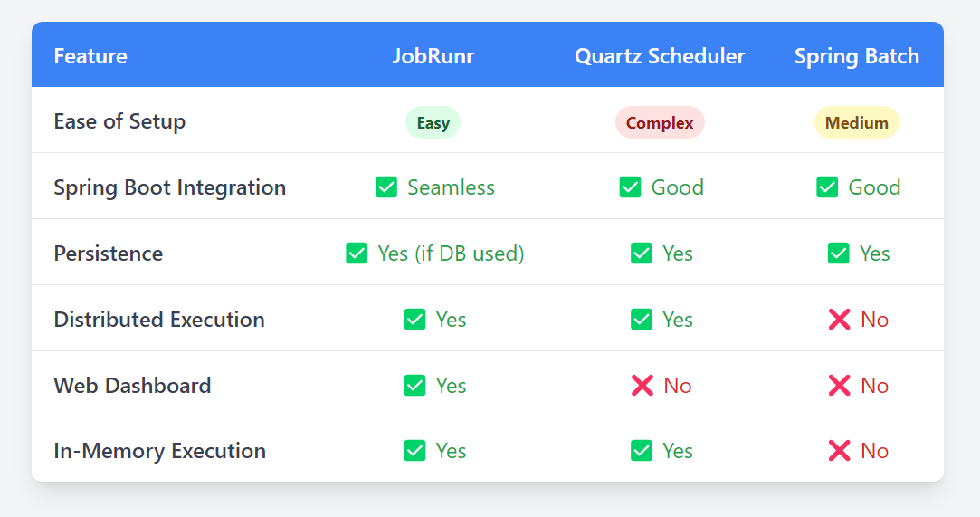
Task: Click the red X in Spring Batch Web Dashboard
Action: coord(839,386)
